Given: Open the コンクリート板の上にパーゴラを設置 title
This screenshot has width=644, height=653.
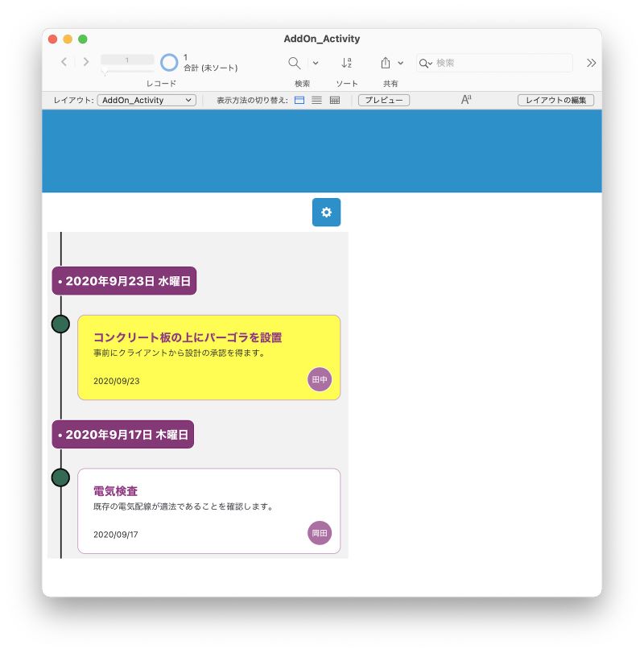Looking at the screenshot, I should click(188, 337).
